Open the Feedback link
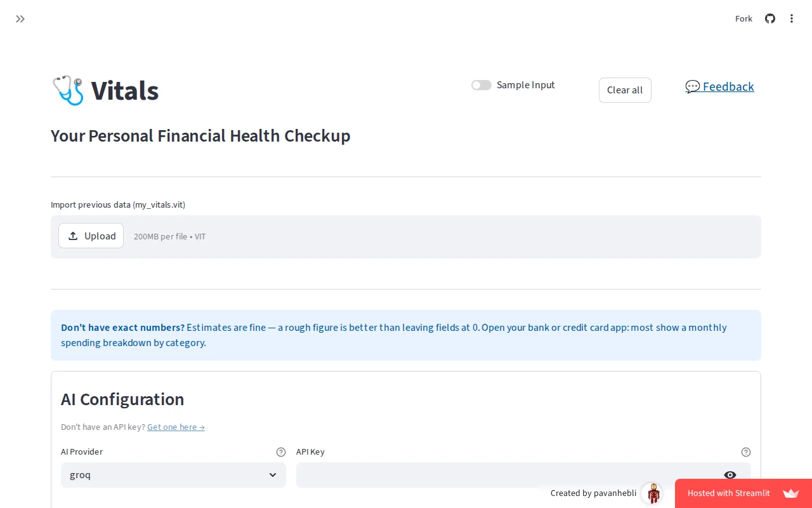The height and width of the screenshot is (508, 812). coord(719,86)
